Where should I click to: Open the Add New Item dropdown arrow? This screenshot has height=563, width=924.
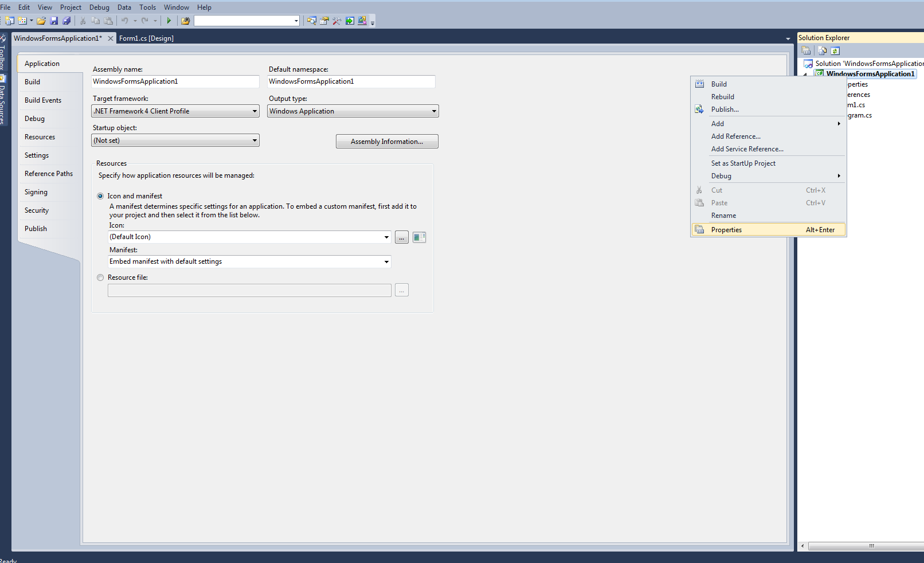tap(31, 21)
